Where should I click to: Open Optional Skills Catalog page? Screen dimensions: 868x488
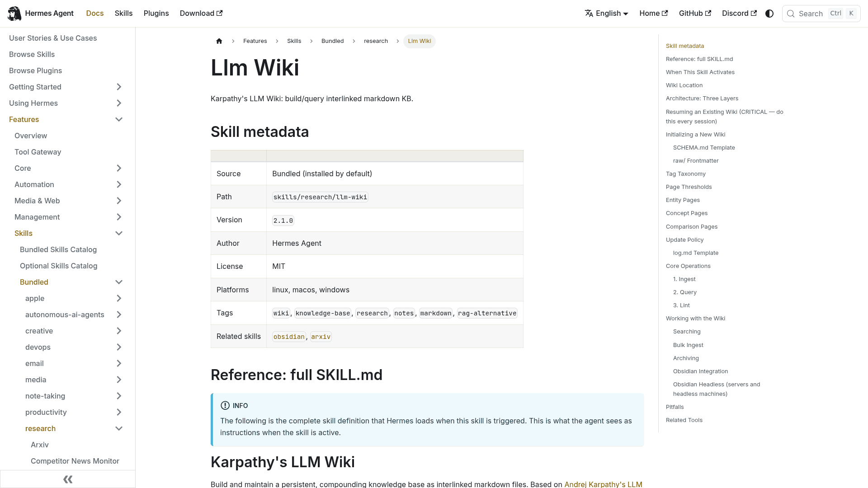(x=58, y=266)
